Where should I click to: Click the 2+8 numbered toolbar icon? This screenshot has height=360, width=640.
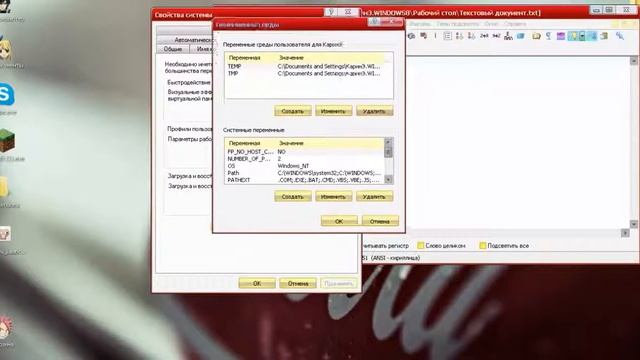pyautogui.click(x=484, y=36)
